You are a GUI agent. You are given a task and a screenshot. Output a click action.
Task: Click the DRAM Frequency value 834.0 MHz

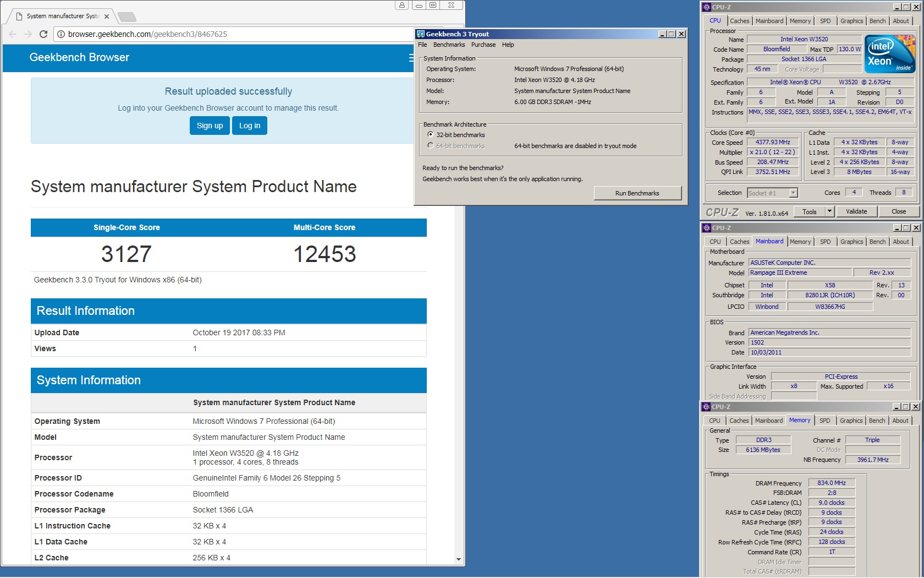pyautogui.click(x=832, y=483)
